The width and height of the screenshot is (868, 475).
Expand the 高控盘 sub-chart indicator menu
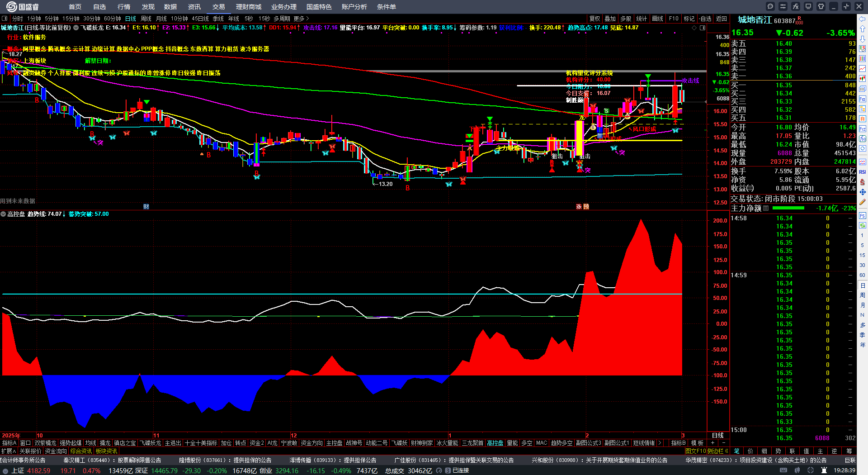pos(3,214)
